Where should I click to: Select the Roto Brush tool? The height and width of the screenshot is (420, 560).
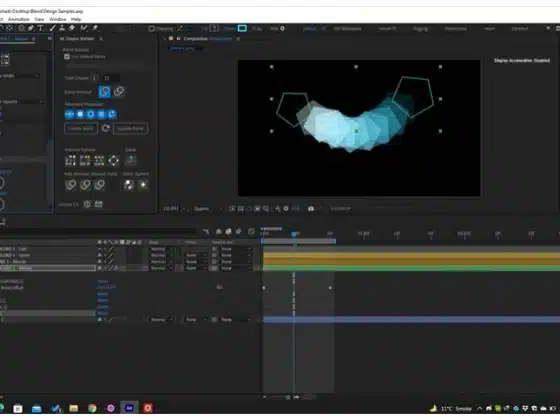[84, 28]
